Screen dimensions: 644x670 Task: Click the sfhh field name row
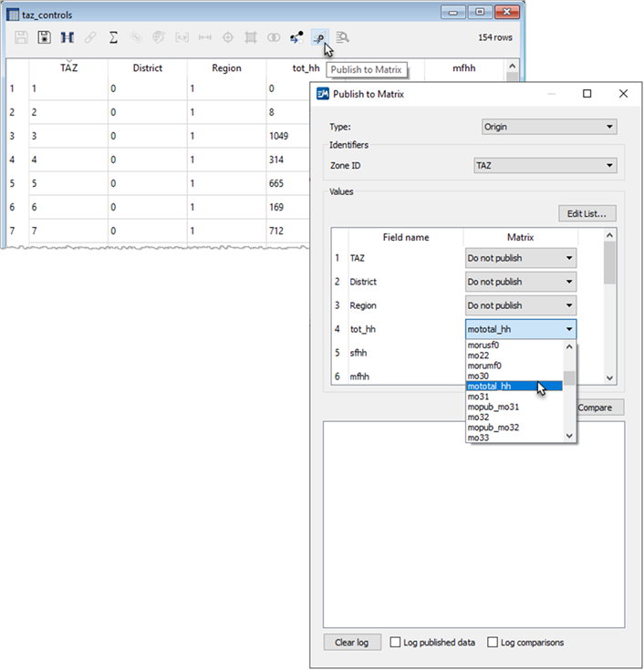pos(358,353)
